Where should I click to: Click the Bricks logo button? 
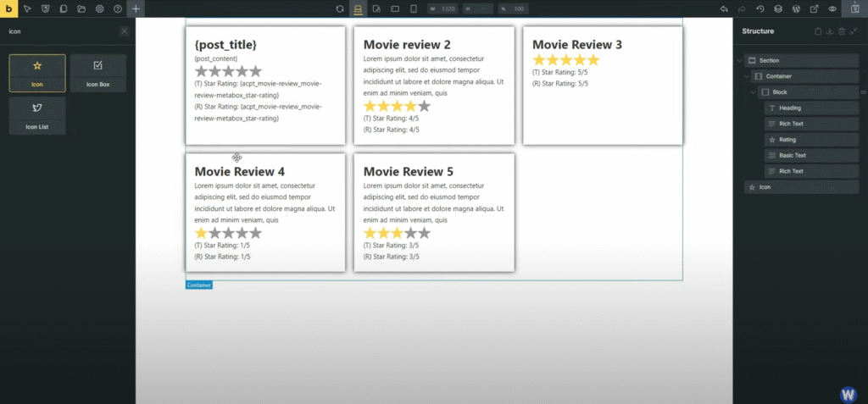(8, 8)
